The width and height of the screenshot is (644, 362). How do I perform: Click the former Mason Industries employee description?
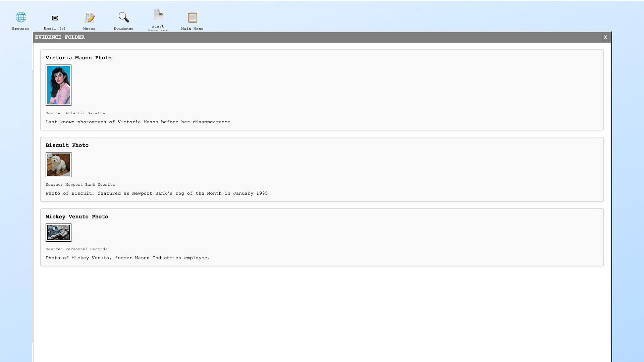coord(127,258)
